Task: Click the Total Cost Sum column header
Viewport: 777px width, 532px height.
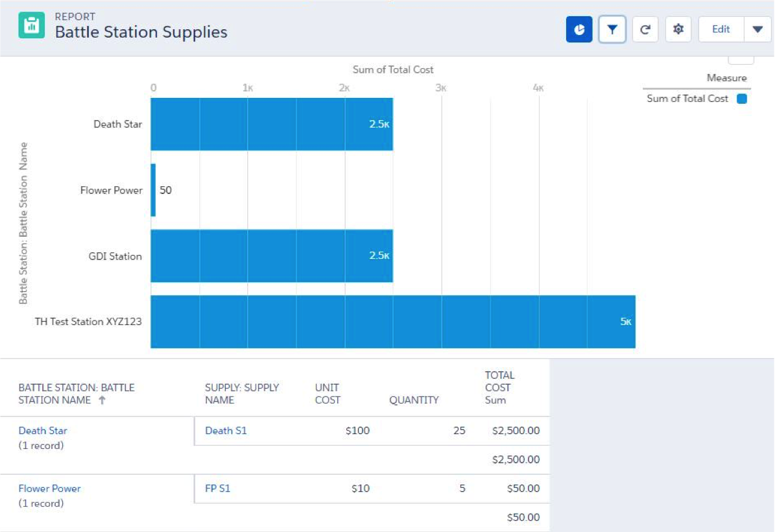Action: pyautogui.click(x=499, y=388)
